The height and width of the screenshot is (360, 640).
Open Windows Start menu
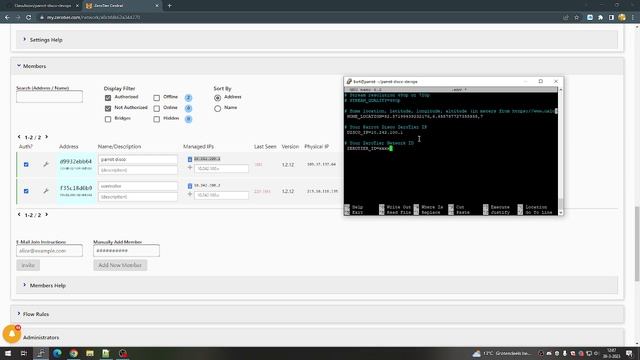pos(8,353)
